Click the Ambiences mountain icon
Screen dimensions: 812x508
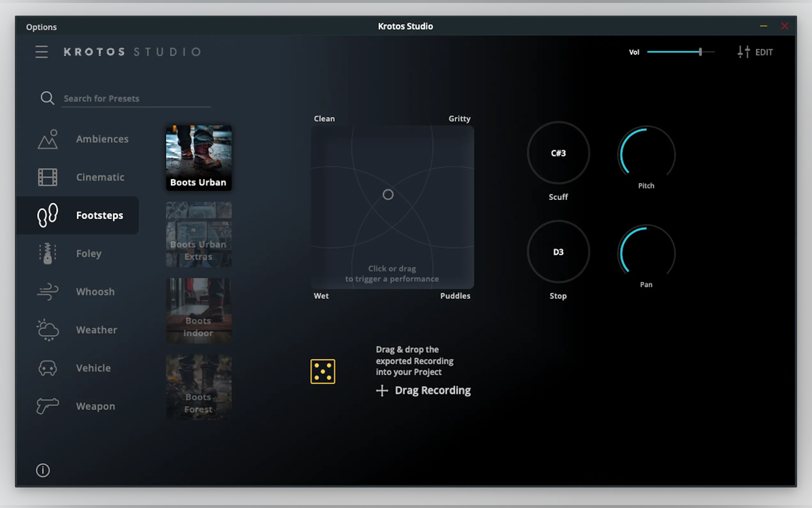coord(47,139)
